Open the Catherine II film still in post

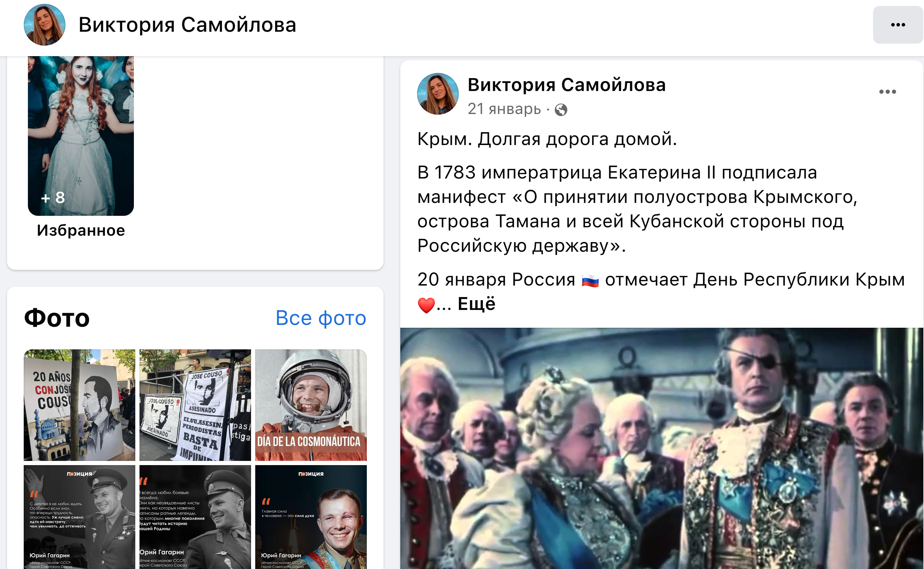click(x=662, y=448)
